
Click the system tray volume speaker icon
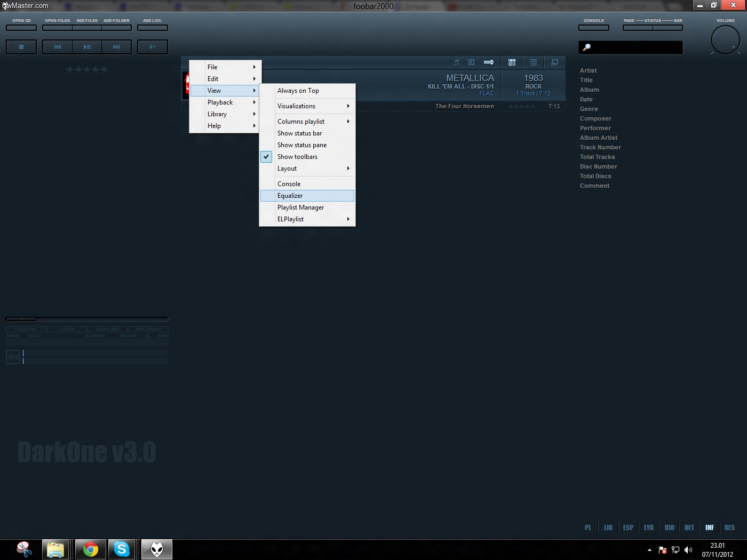pos(688,550)
